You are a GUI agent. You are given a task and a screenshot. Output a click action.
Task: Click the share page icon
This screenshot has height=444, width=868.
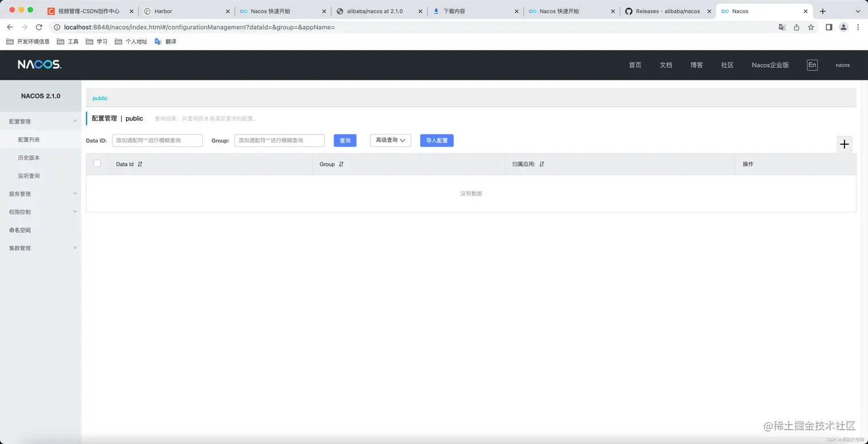(x=797, y=27)
